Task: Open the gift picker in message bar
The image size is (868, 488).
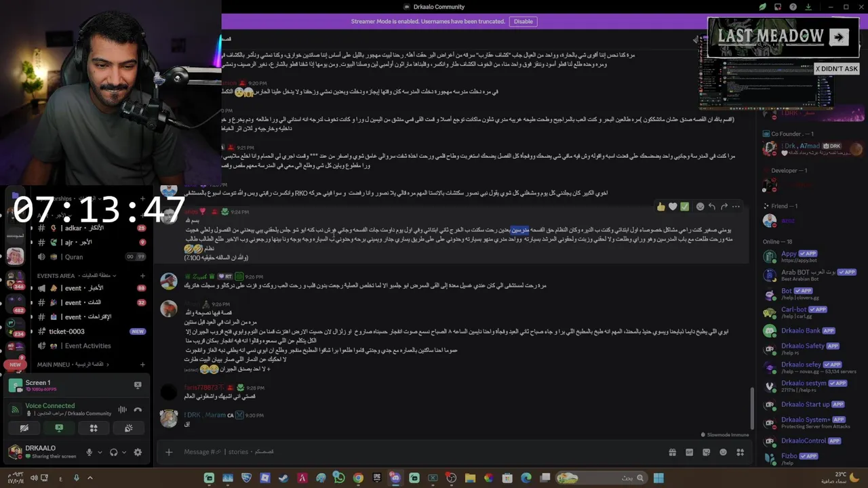Action: (x=673, y=452)
